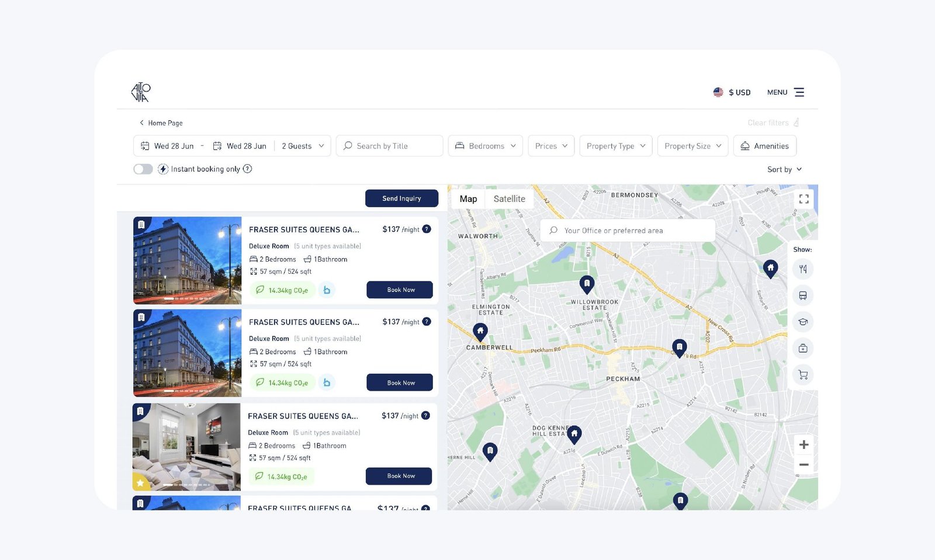Show schools on the map
Screen dimensions: 935x560
click(803, 322)
